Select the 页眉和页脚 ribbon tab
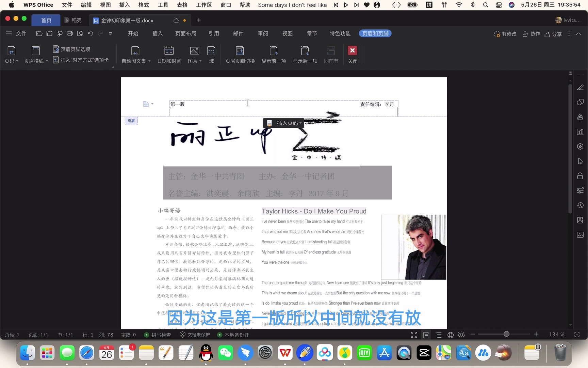Screen dimensions: 588x368 375,33
